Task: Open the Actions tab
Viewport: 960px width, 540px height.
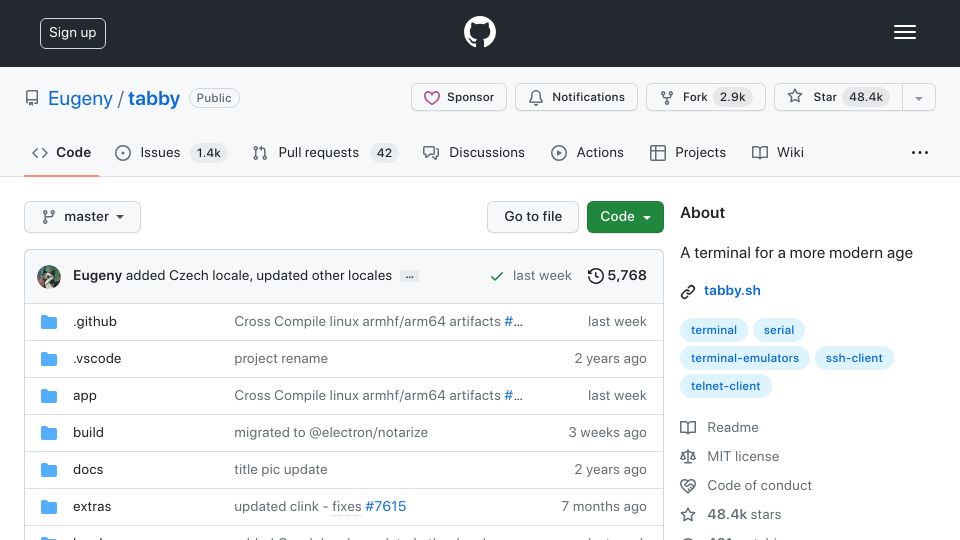Action: (x=587, y=152)
